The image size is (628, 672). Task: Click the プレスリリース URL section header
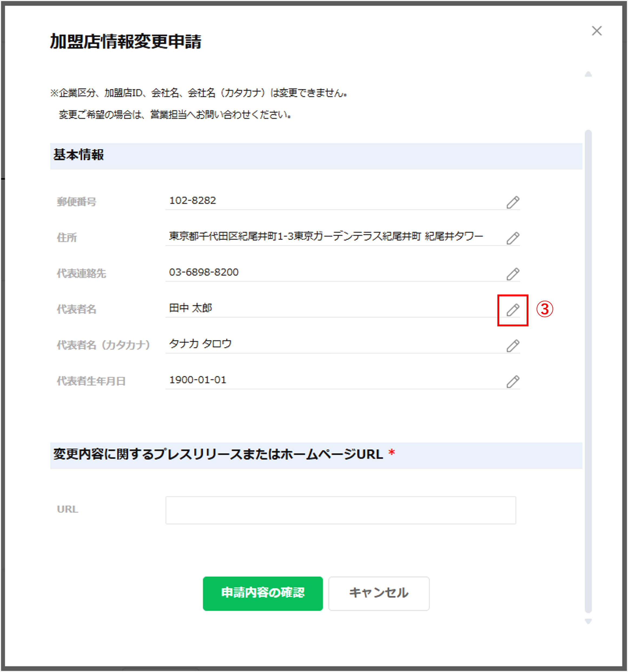[x=218, y=454]
